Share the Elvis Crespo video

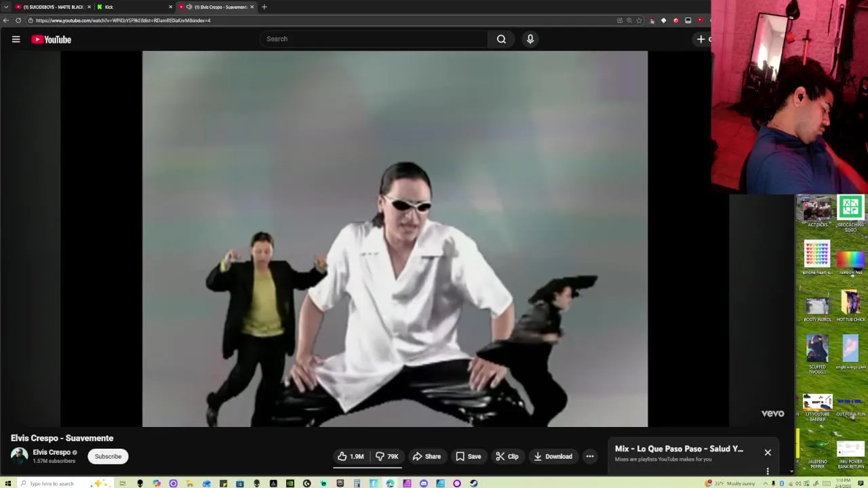(427, 456)
